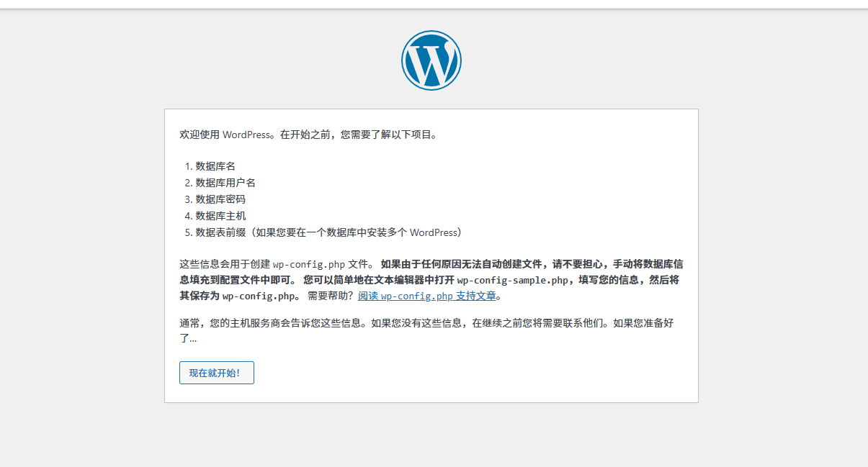Click the bold 其保存为 wp-config.php text
Image resolution: width=868 pixels, height=467 pixels.
pos(238,296)
